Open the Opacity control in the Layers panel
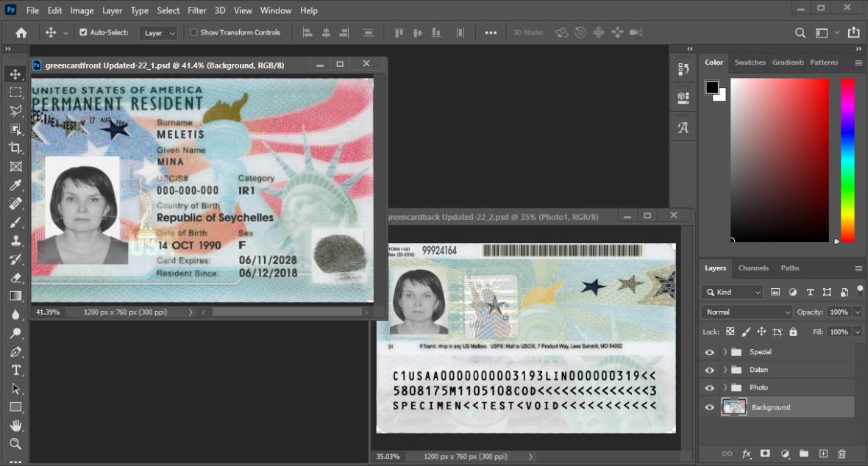868x466 pixels. [839, 312]
